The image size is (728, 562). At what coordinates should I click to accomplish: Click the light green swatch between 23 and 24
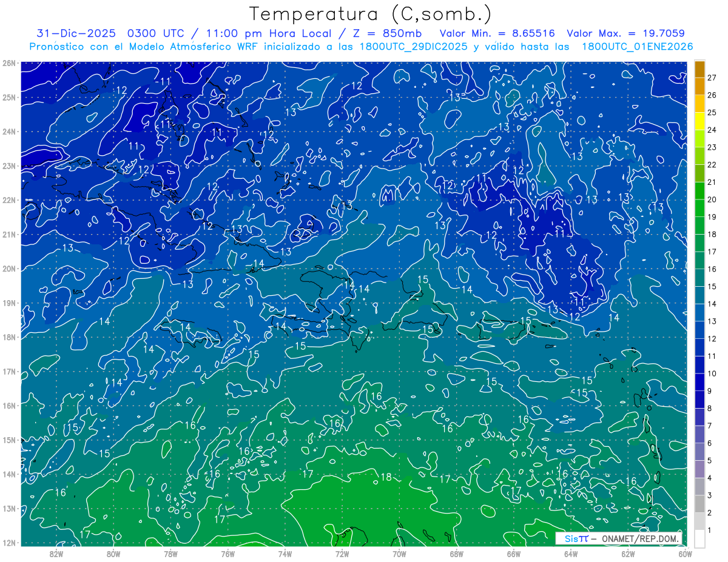(x=700, y=139)
